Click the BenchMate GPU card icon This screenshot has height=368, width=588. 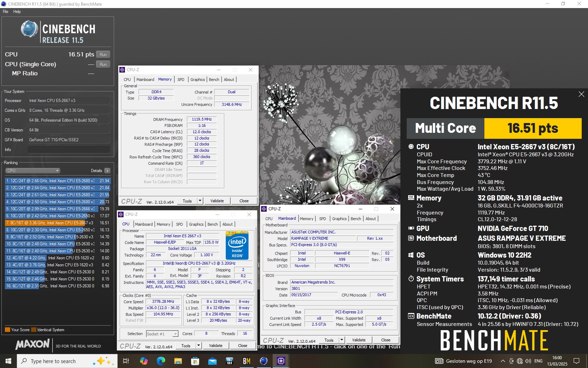(x=411, y=228)
